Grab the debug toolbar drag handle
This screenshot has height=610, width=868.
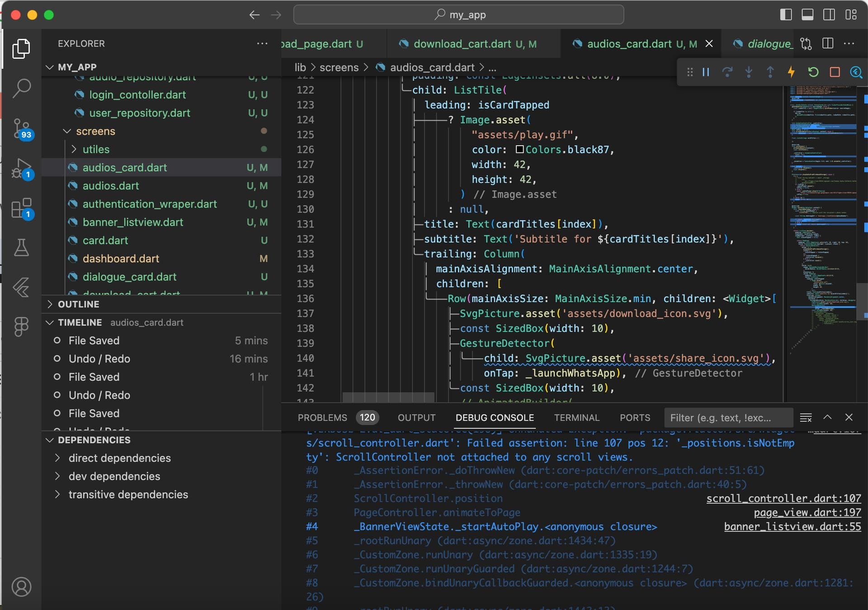click(x=689, y=72)
